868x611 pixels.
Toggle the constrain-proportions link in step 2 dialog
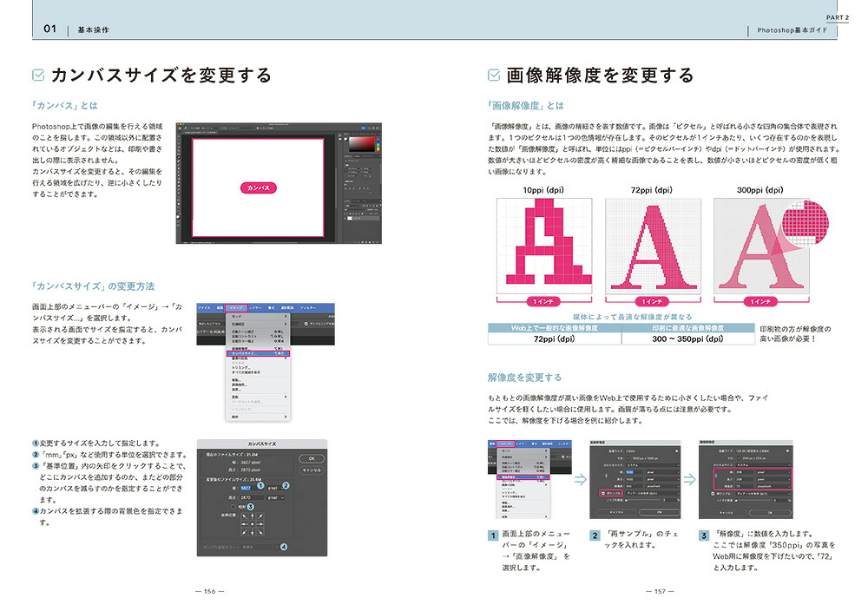click(x=606, y=476)
